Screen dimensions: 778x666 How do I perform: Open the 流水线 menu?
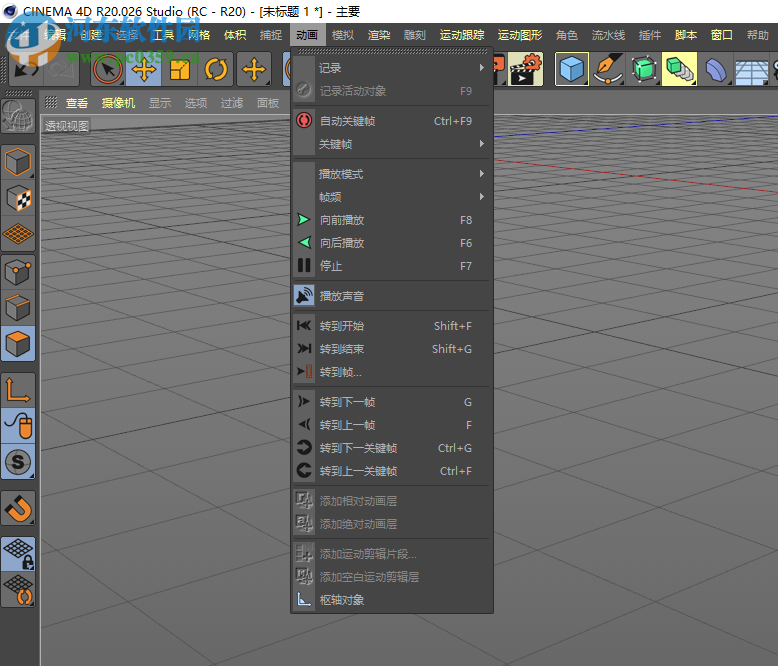click(608, 35)
